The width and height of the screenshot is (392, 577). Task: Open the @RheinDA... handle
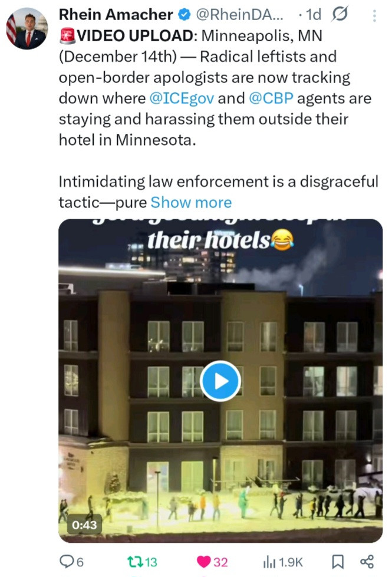click(x=239, y=15)
